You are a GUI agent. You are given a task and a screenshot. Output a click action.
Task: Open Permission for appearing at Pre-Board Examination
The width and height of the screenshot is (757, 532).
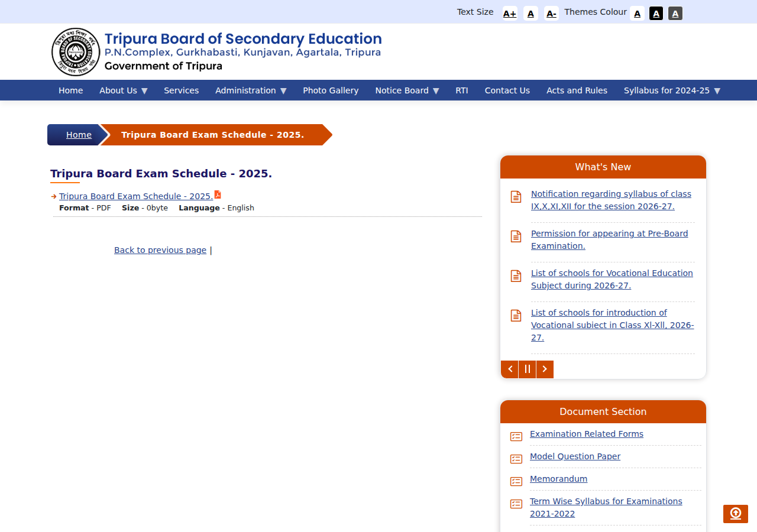click(610, 240)
